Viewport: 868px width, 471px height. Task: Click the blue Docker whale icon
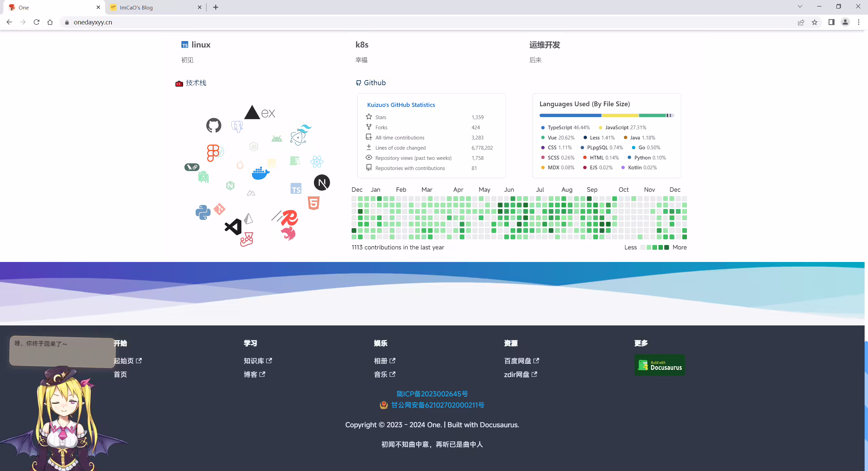click(x=260, y=173)
